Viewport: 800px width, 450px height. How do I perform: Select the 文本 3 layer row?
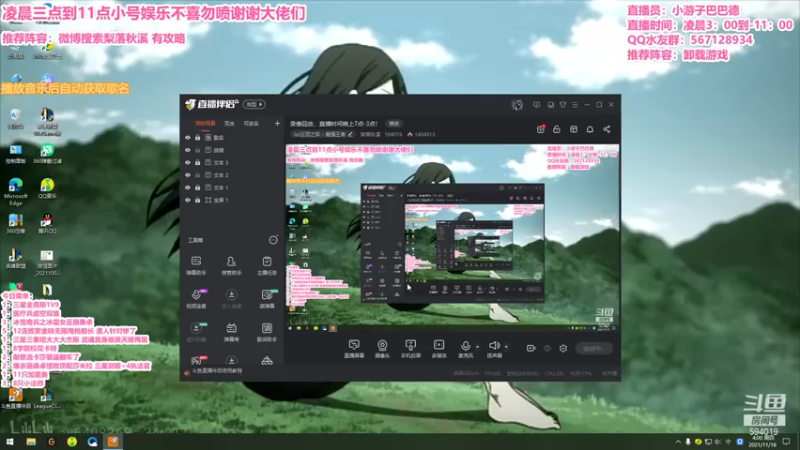(232, 163)
